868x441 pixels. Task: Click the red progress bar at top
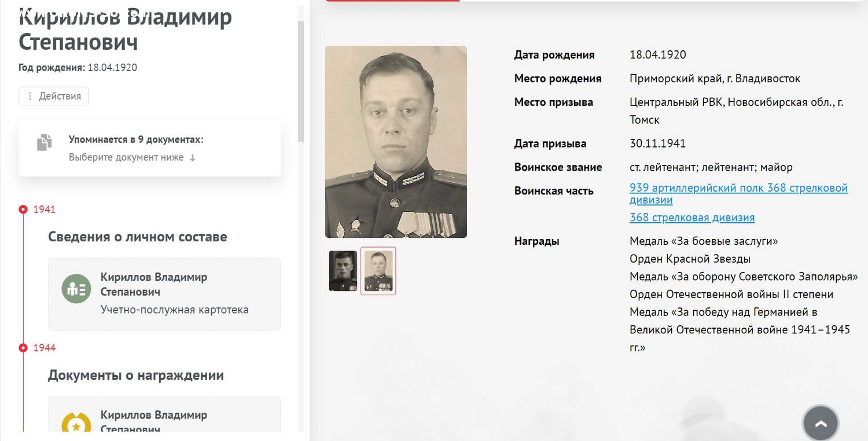point(393,1)
